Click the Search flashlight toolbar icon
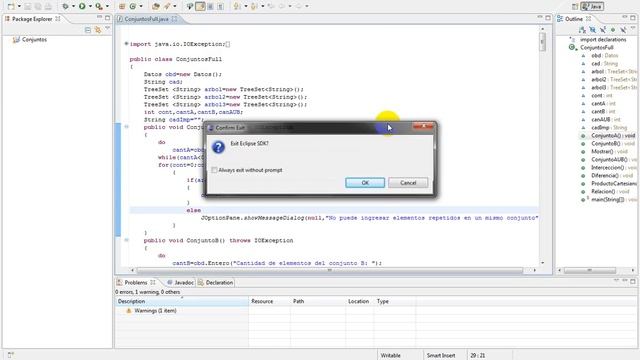The height and width of the screenshot is (360, 640). pyautogui.click(x=167, y=6)
